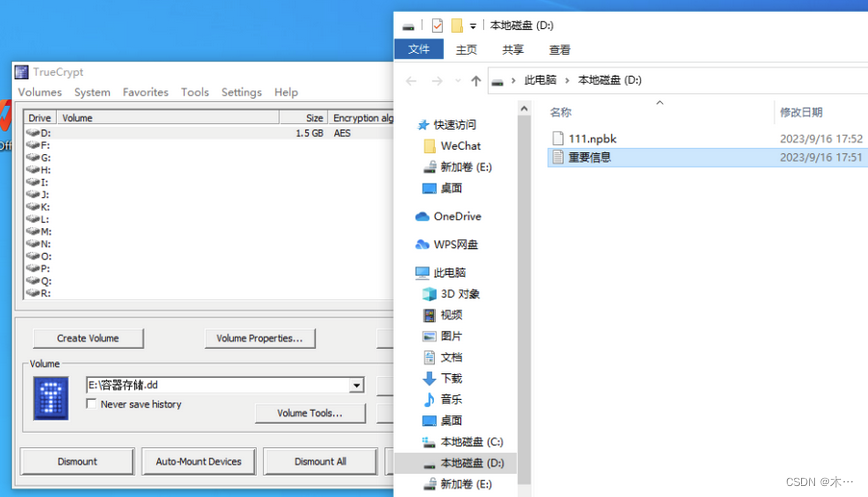Click the Explorer back arrow
868x497 pixels.
click(x=411, y=81)
